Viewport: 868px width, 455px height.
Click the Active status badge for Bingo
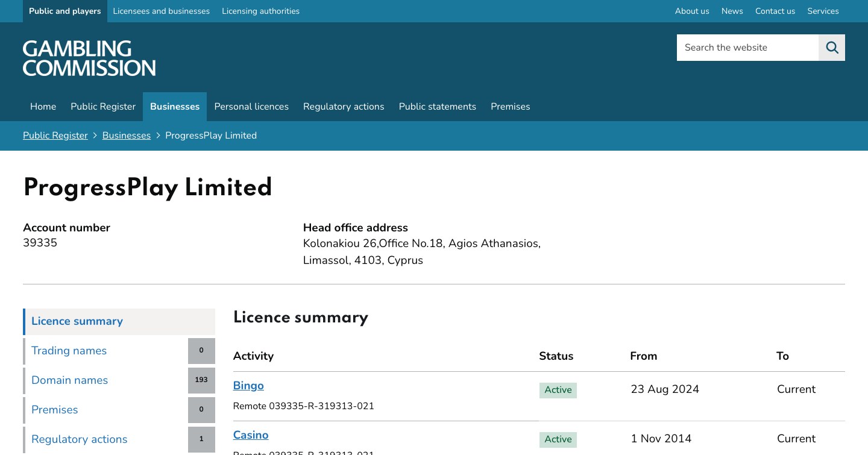click(558, 390)
